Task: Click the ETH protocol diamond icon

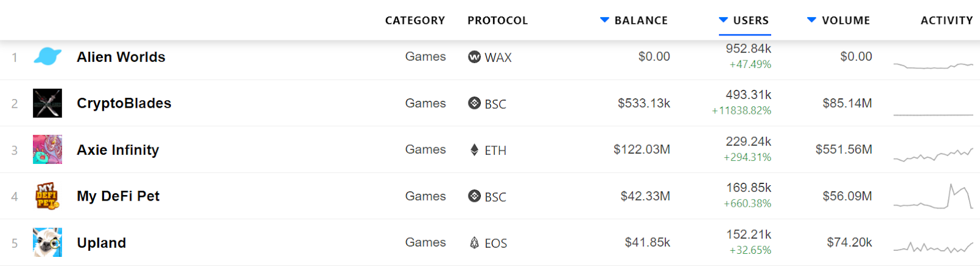Action: click(474, 150)
